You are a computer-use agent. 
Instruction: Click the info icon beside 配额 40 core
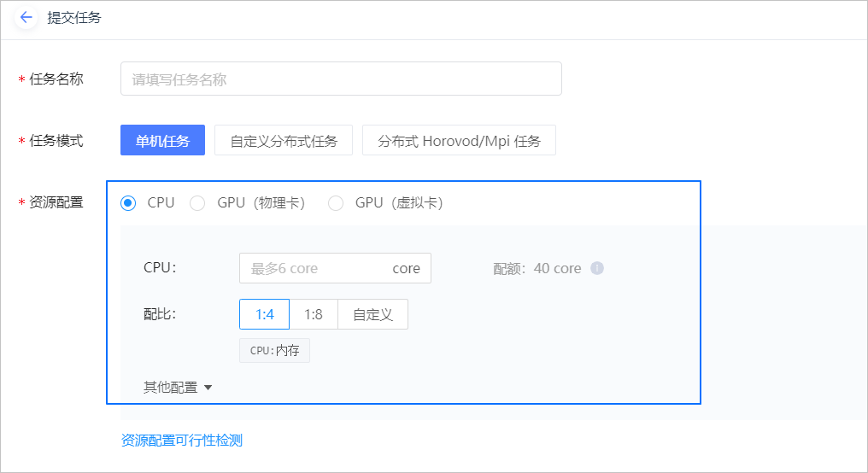[x=596, y=268]
